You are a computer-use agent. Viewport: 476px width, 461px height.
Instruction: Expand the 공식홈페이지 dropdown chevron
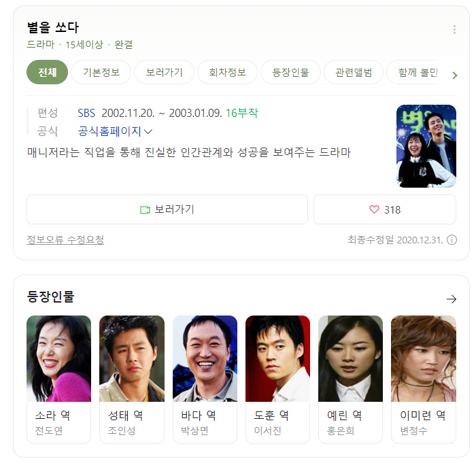pyautogui.click(x=148, y=132)
